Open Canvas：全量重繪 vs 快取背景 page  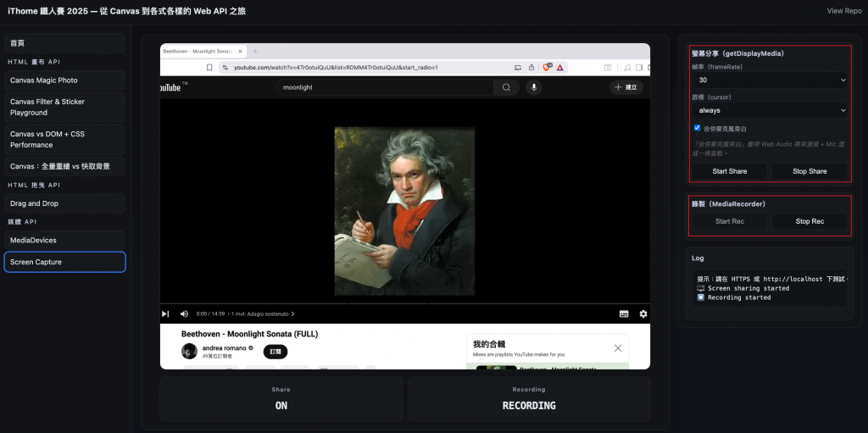(x=64, y=166)
